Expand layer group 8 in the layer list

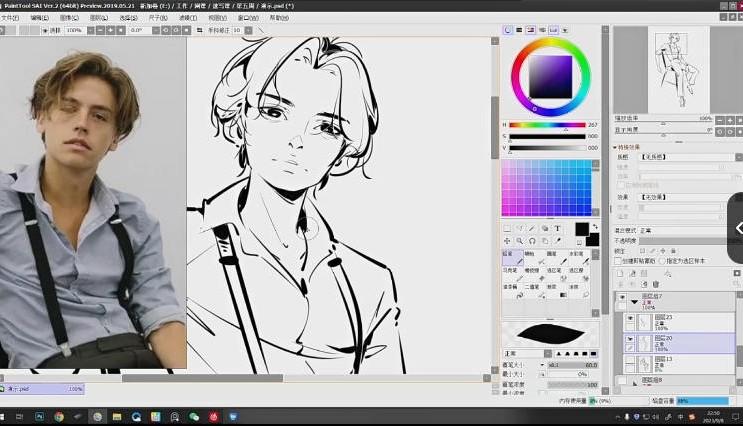pos(634,382)
